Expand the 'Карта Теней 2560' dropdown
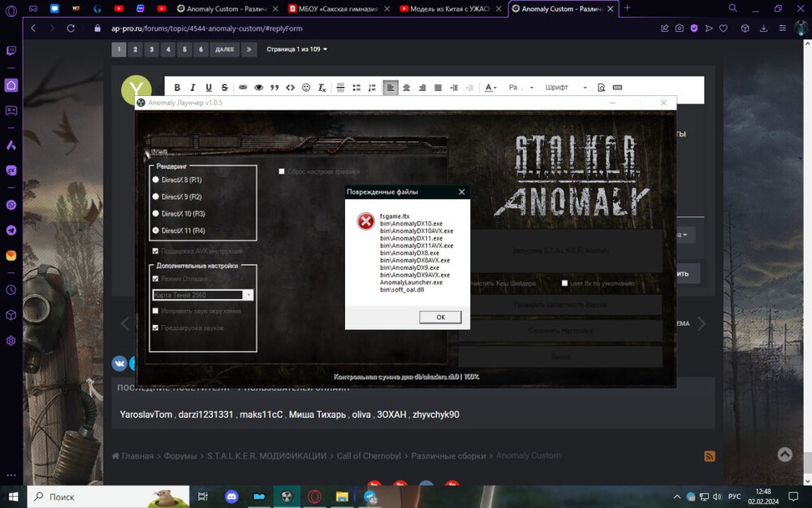The width and height of the screenshot is (812, 508). (x=249, y=295)
